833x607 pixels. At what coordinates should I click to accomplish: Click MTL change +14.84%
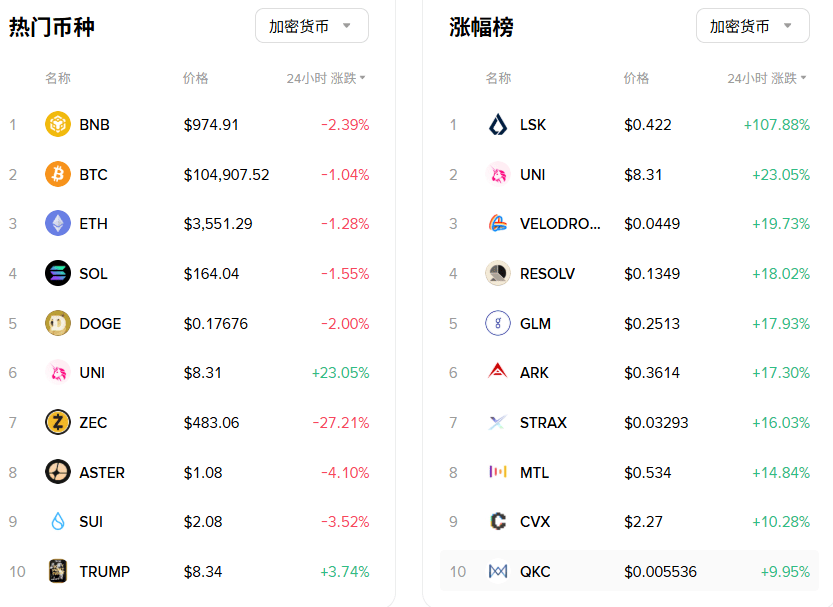pyautogui.click(x=781, y=473)
